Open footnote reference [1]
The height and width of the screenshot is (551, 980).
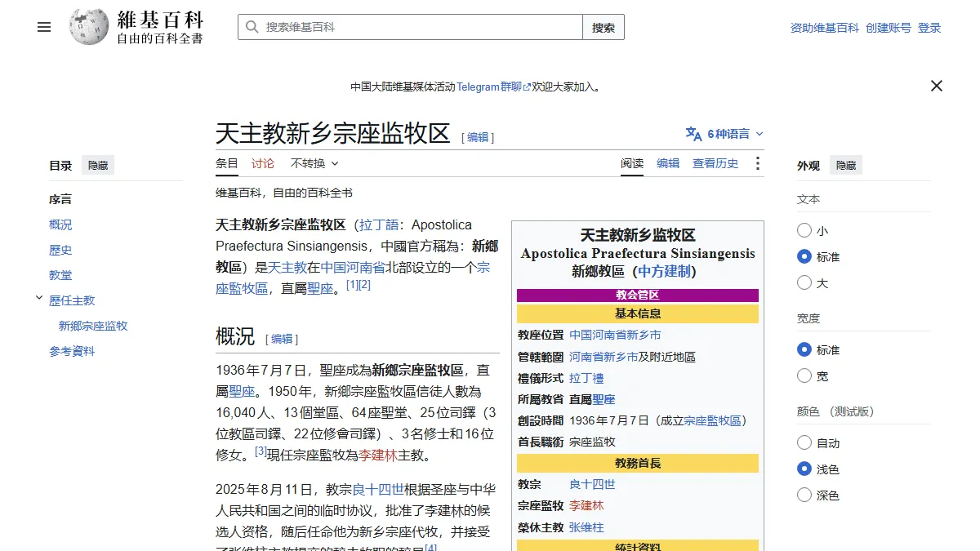(352, 284)
